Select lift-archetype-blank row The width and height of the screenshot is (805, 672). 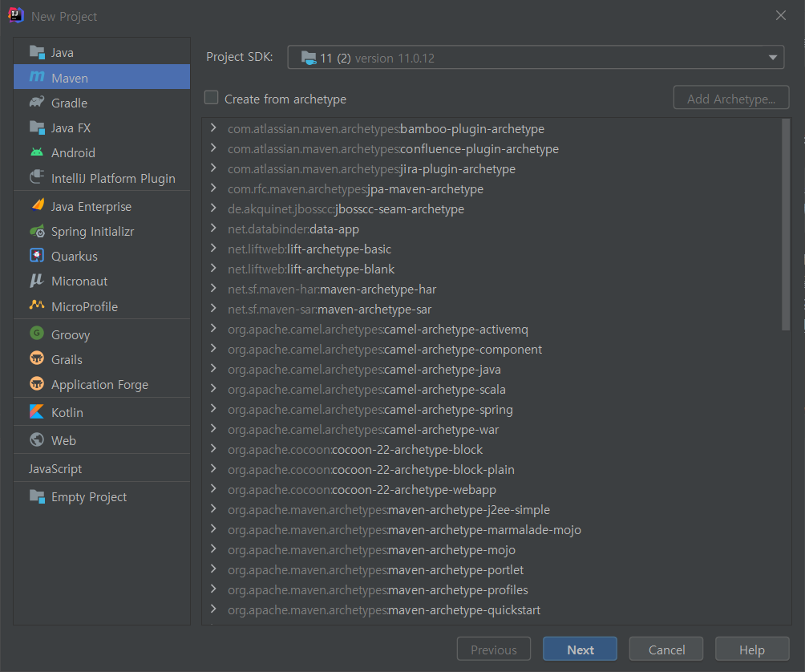click(x=492, y=269)
